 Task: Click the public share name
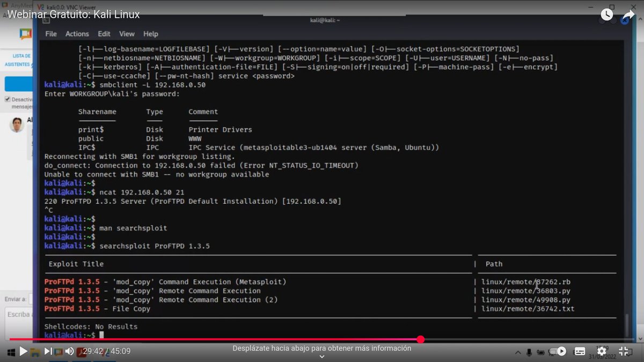(91, 139)
